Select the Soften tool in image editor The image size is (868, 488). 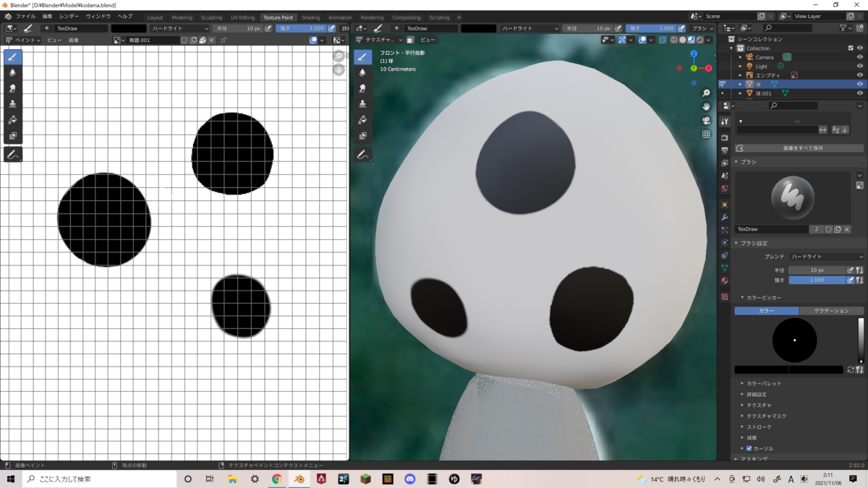(x=13, y=73)
